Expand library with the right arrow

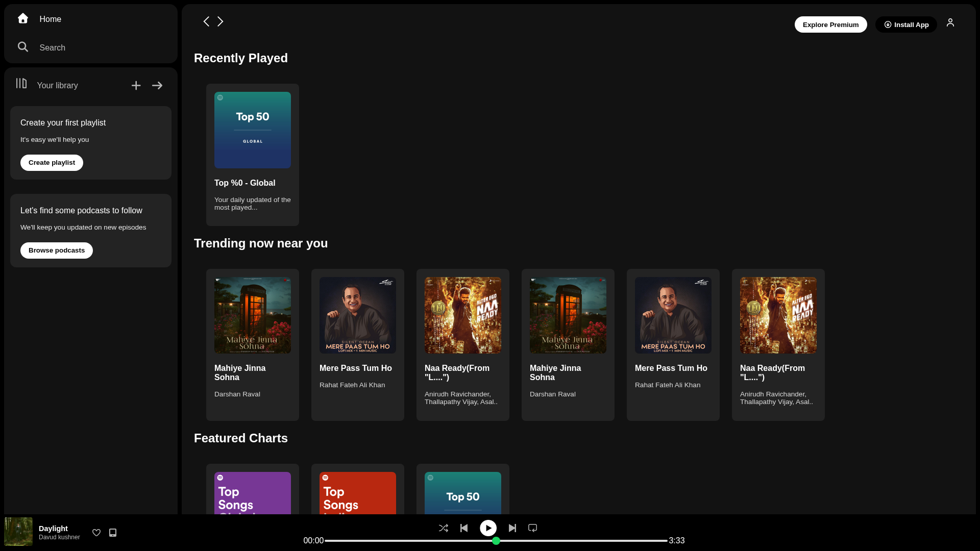pyautogui.click(x=157, y=86)
